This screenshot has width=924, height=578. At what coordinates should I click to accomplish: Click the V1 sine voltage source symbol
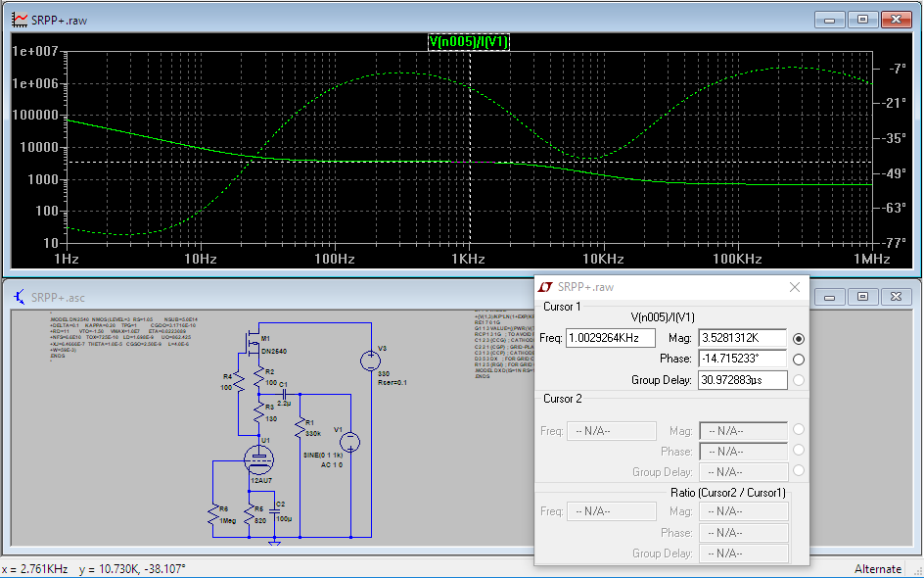349,443
